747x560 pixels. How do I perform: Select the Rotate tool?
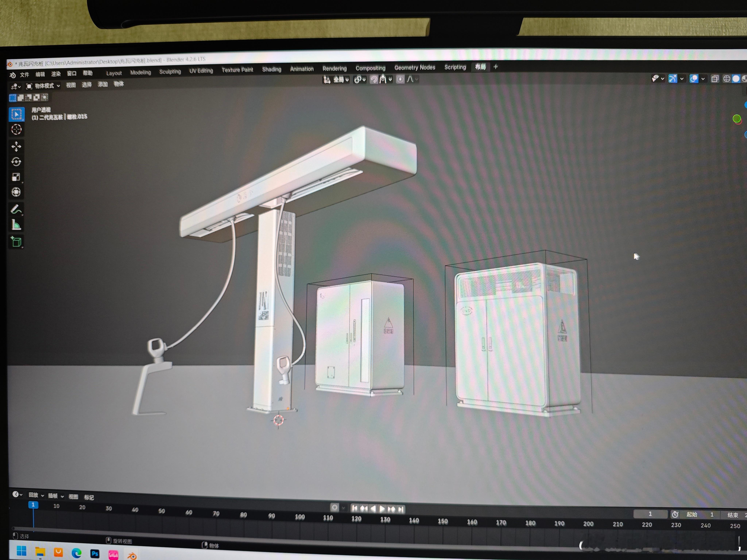click(16, 162)
